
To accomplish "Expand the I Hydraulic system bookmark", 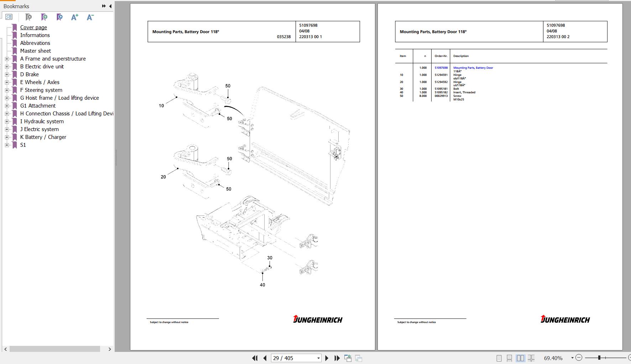I will pos(7,121).
